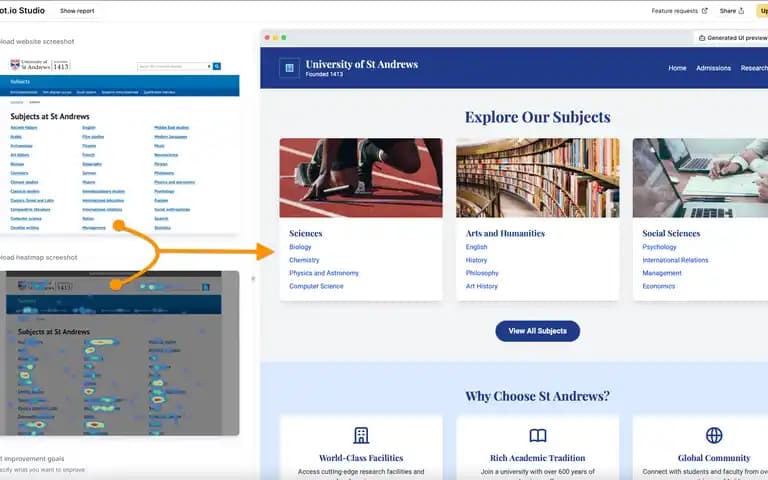Click the Arts and Humanities library image
Viewport: 768px width, 480px height.
(x=537, y=178)
